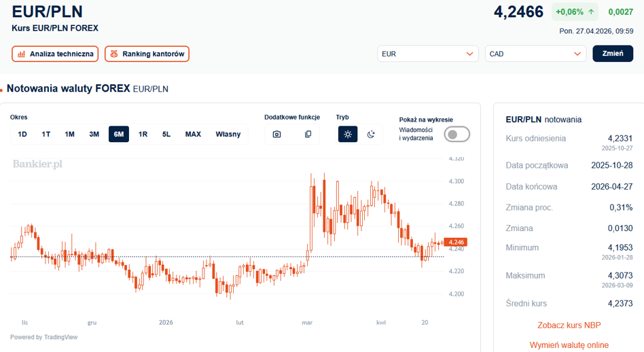Click the 'lut' time axis label
The width and height of the screenshot is (644, 352).
240,323
